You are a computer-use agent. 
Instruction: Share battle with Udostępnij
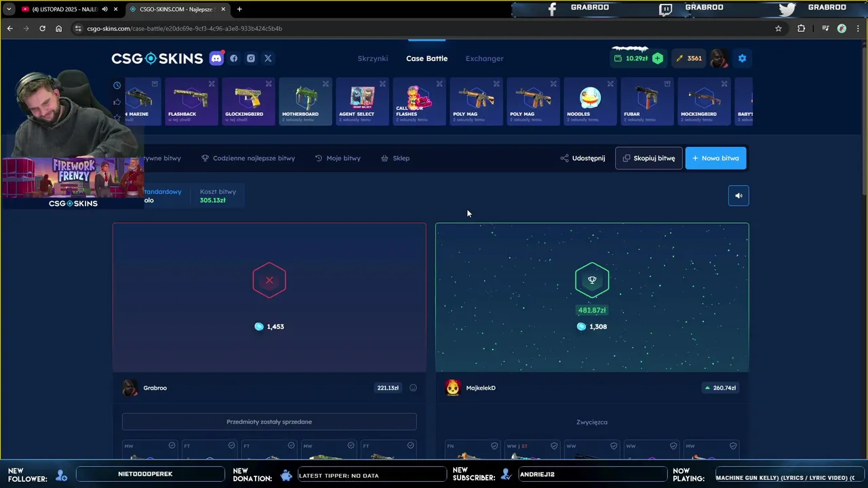[x=583, y=158]
